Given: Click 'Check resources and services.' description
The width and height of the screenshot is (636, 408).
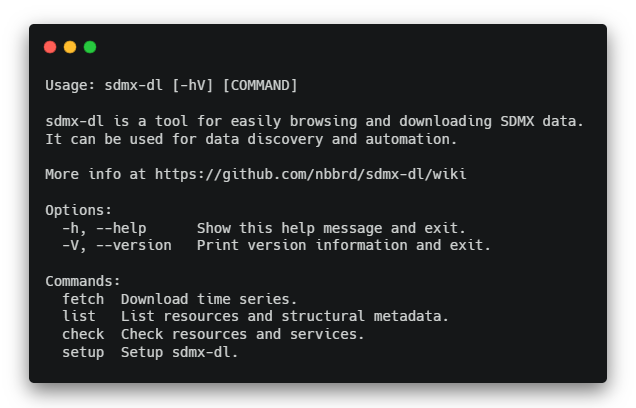Looking at the screenshot, I should click(242, 334).
